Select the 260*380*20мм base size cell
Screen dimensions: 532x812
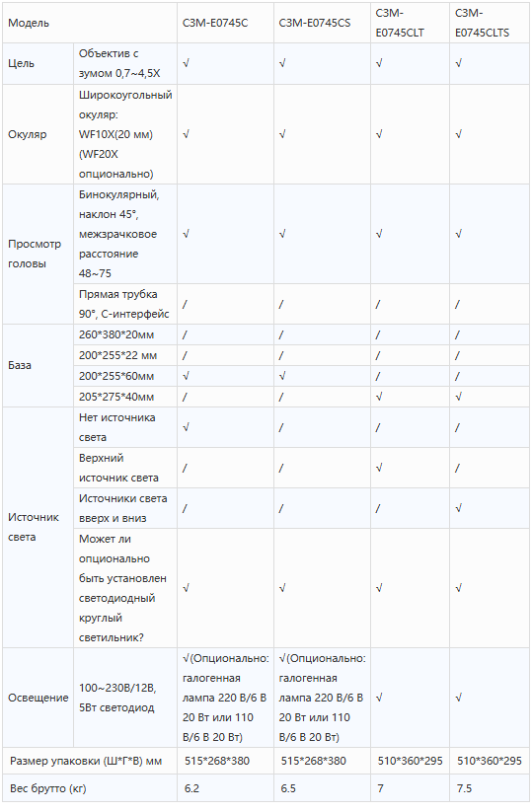coord(125,335)
